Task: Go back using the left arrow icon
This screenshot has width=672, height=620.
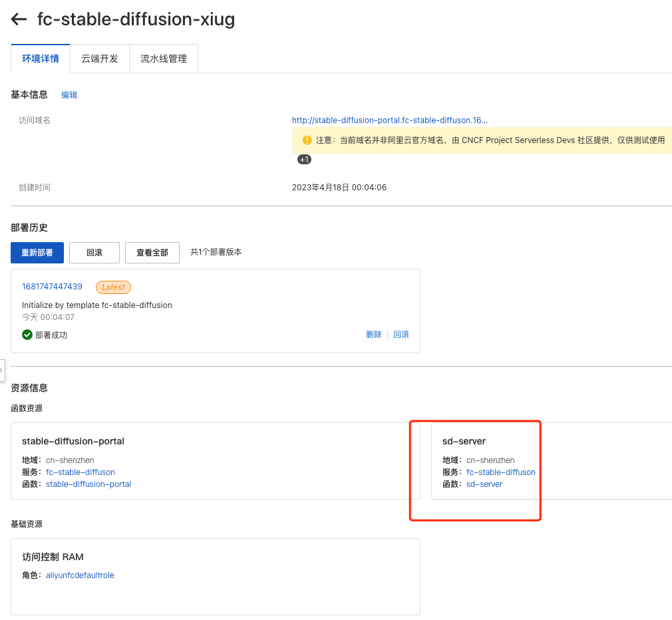Action: [19, 19]
